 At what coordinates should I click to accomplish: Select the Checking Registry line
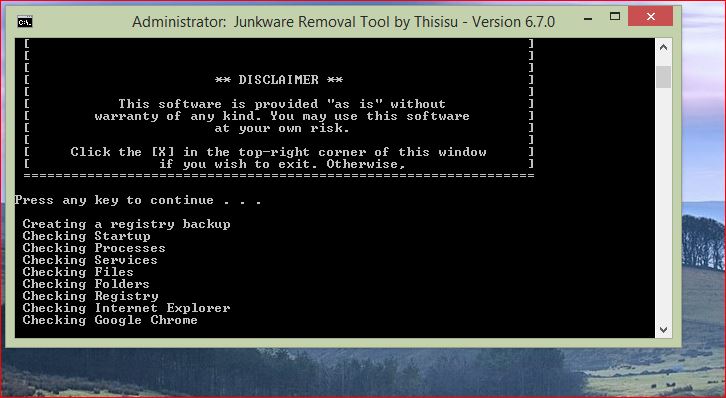click(x=90, y=296)
